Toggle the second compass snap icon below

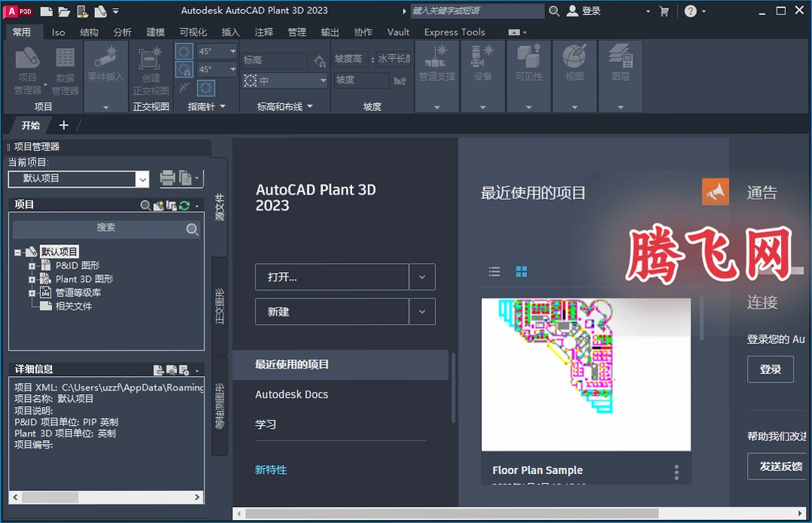pos(184,69)
